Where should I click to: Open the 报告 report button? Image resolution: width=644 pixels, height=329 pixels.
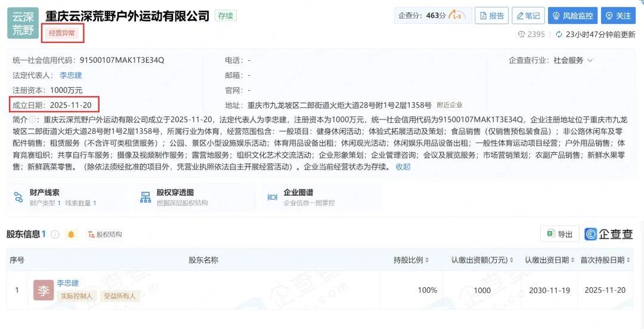(x=491, y=16)
